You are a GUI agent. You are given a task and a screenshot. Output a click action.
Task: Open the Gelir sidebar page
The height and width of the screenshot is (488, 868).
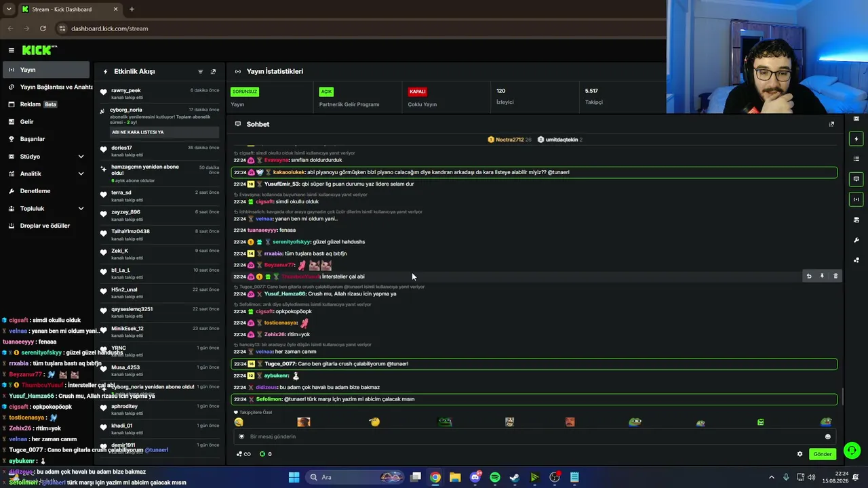point(45,122)
